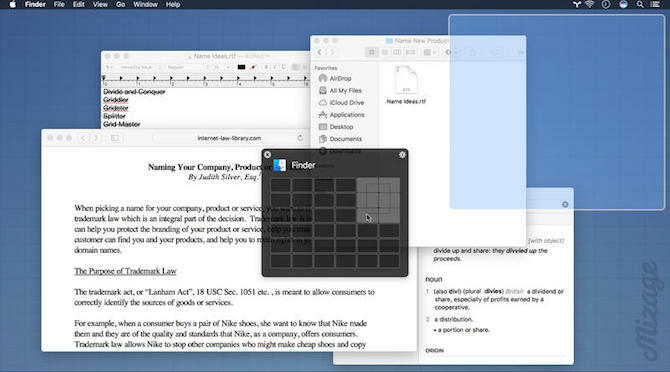
Task: Click 'Grid-Master' in TextEdit document
Action: click(122, 124)
